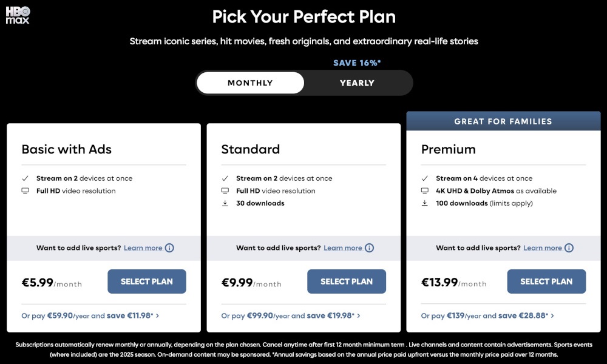
Task: Click the download icon beside 30 downloads
Action: pyautogui.click(x=225, y=203)
